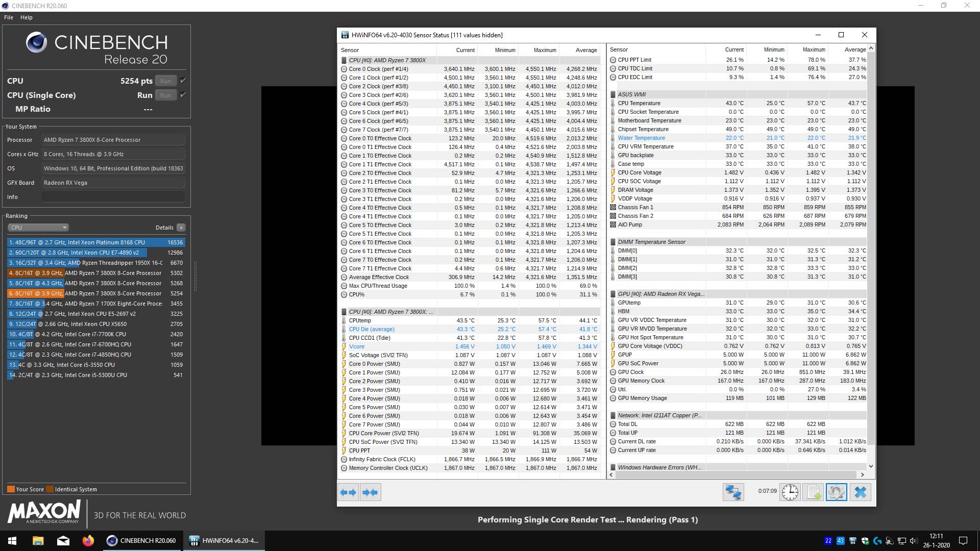
Task: Collapse DIMM Temperature Sensor group
Action: [613, 242]
